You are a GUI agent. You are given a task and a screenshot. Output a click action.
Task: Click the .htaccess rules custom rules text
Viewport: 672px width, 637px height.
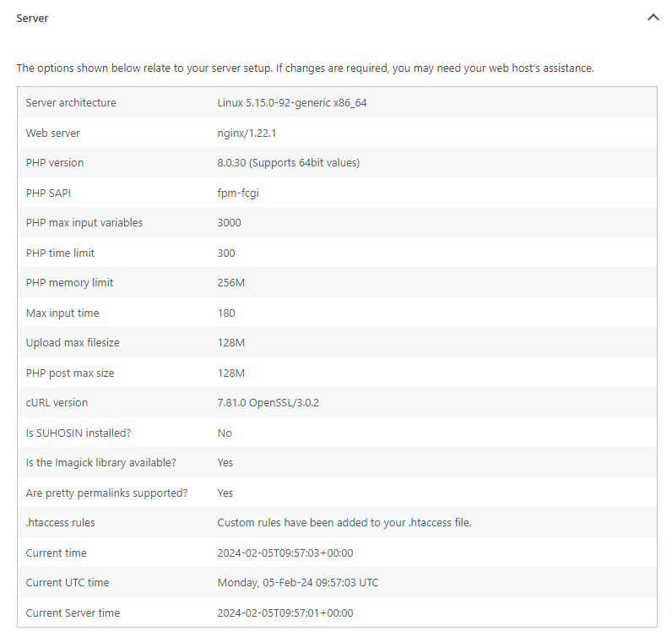coord(344,523)
